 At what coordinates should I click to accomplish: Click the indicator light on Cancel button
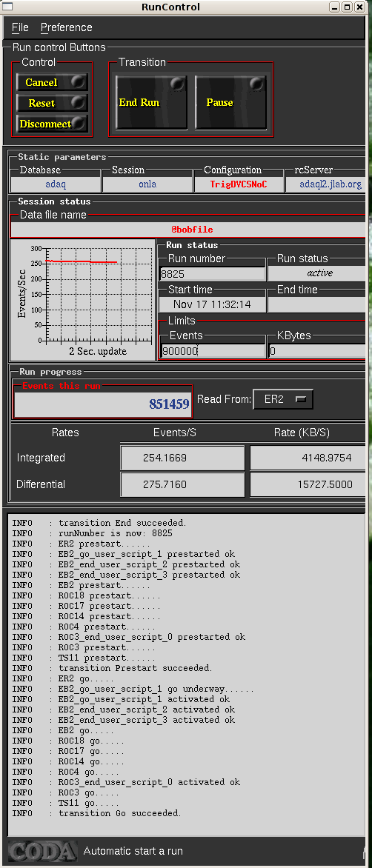(x=78, y=82)
